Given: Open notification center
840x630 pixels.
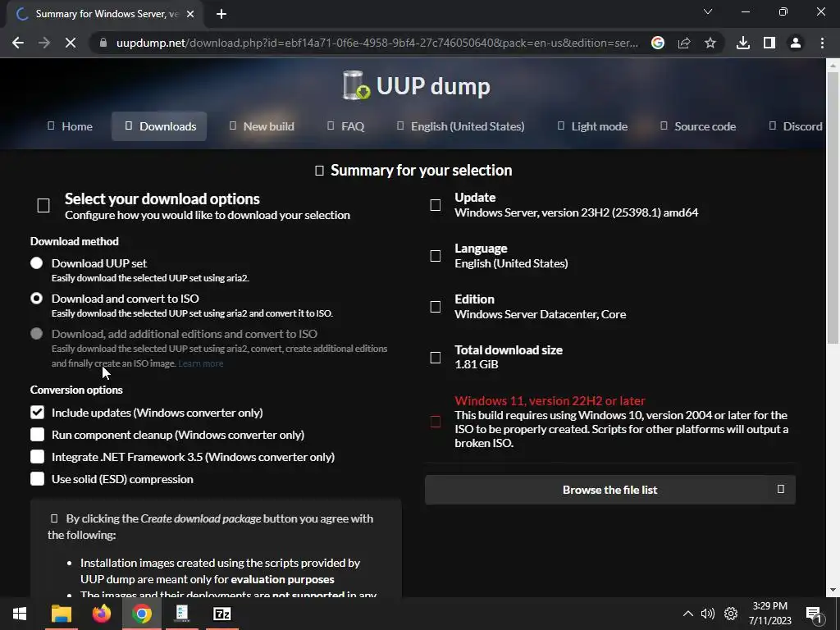Looking at the screenshot, I should click(815, 614).
